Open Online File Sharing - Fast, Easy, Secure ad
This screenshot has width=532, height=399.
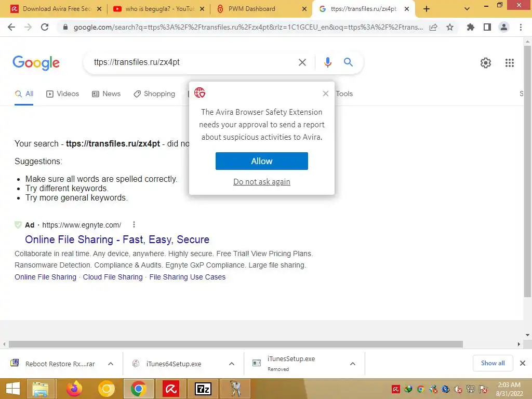117,240
